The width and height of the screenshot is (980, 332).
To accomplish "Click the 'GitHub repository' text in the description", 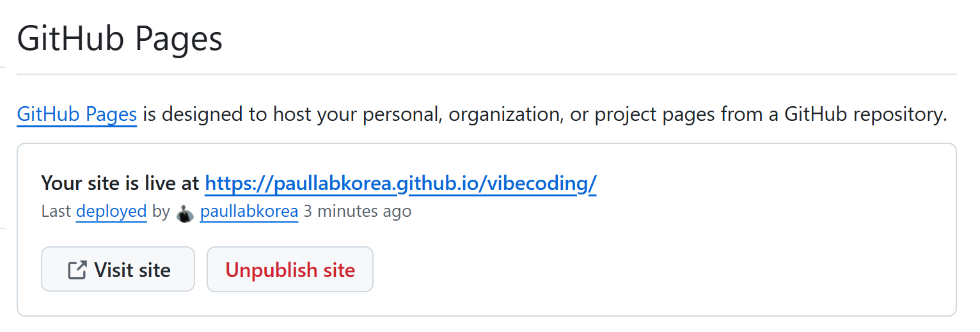I will (865, 115).
